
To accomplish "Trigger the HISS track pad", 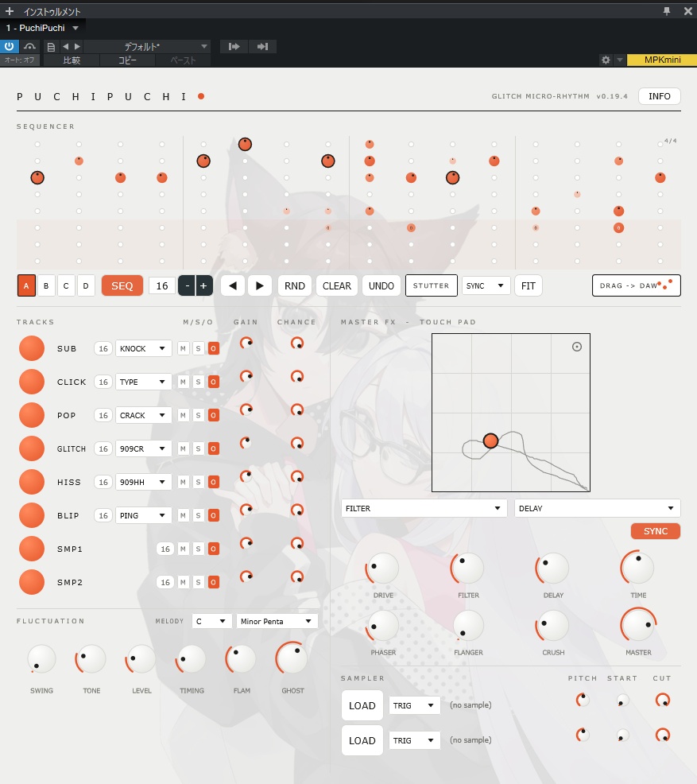I will [x=32, y=482].
